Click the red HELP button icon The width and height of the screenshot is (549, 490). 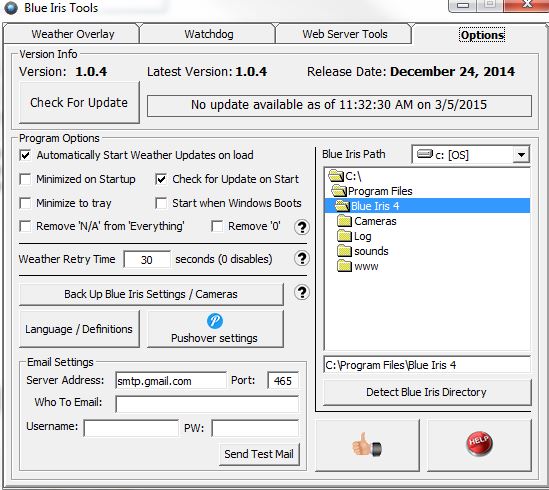click(479, 445)
